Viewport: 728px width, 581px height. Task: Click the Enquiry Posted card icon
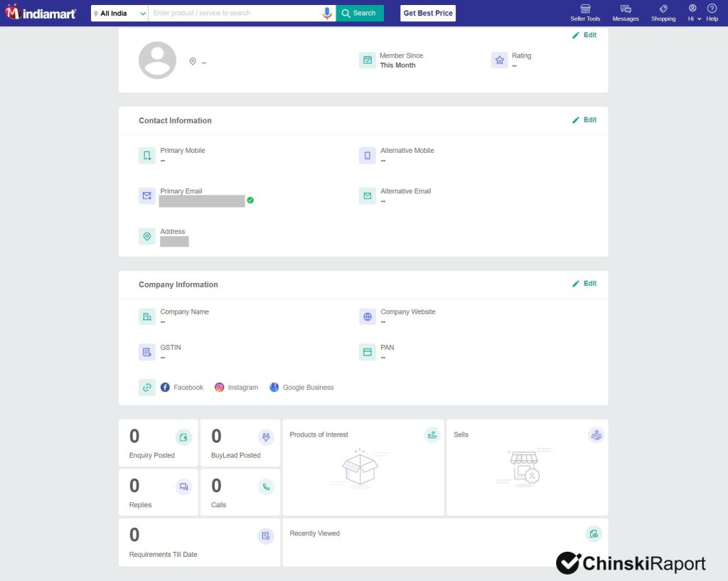(184, 437)
